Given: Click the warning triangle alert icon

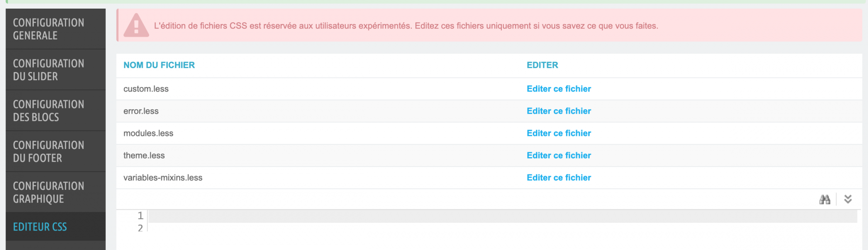Looking at the screenshot, I should tap(136, 25).
